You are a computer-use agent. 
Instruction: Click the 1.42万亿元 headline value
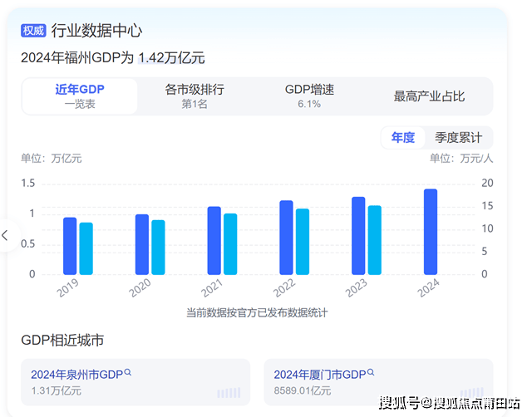pos(172,57)
